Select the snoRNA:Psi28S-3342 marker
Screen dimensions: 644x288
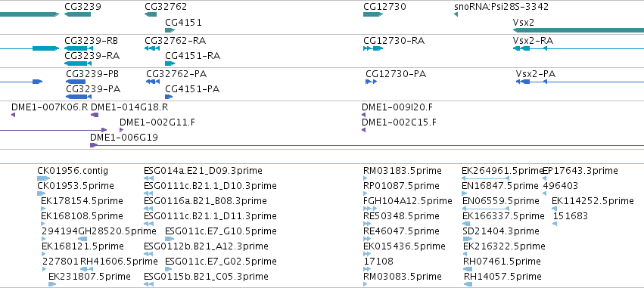tap(456, 14)
